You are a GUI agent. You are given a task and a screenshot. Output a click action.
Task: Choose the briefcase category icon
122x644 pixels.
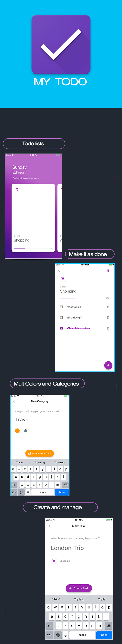[26, 430]
